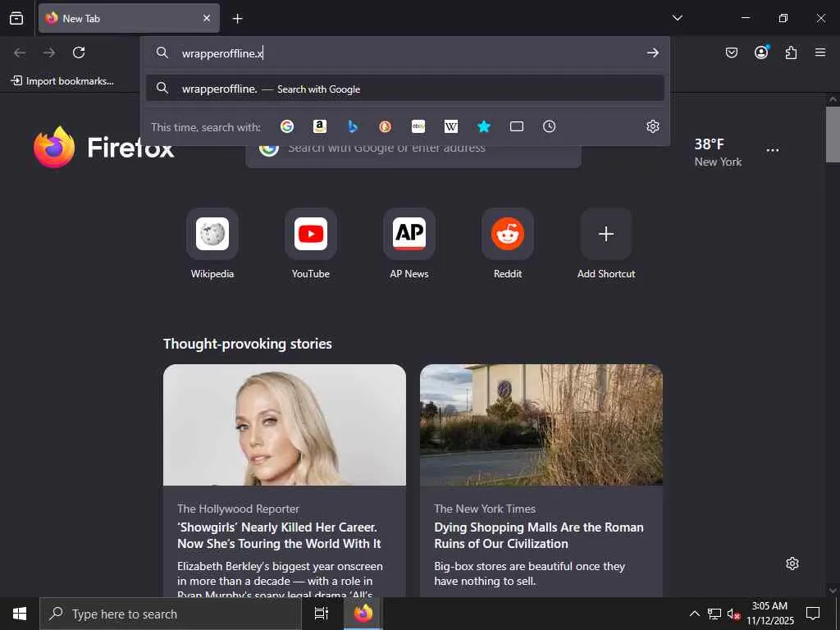Viewport: 840px width, 630px height.
Task: Search this time with Google
Action: click(287, 126)
